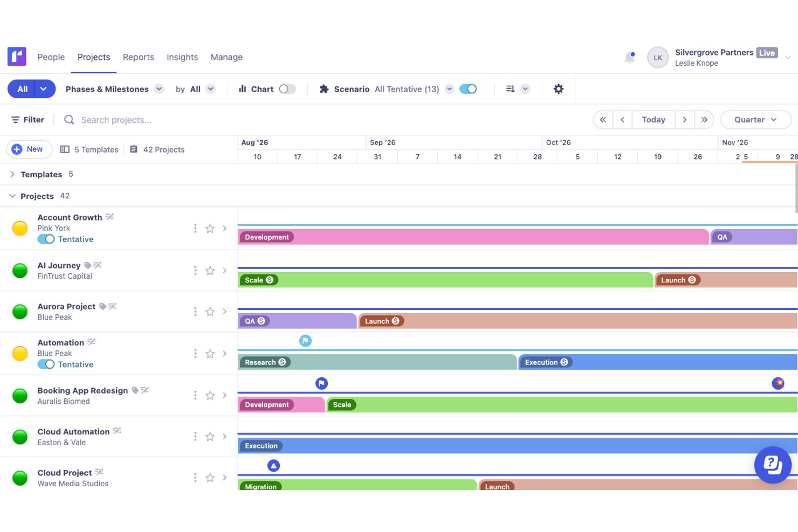798x532 pixels.
Task: Open three-dot menu for Automation
Action: 195,354
